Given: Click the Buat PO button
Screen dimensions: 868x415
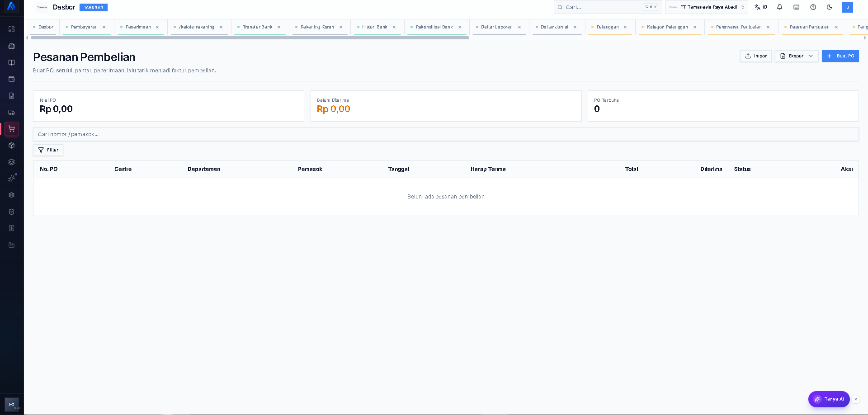Looking at the screenshot, I should coord(840,56).
